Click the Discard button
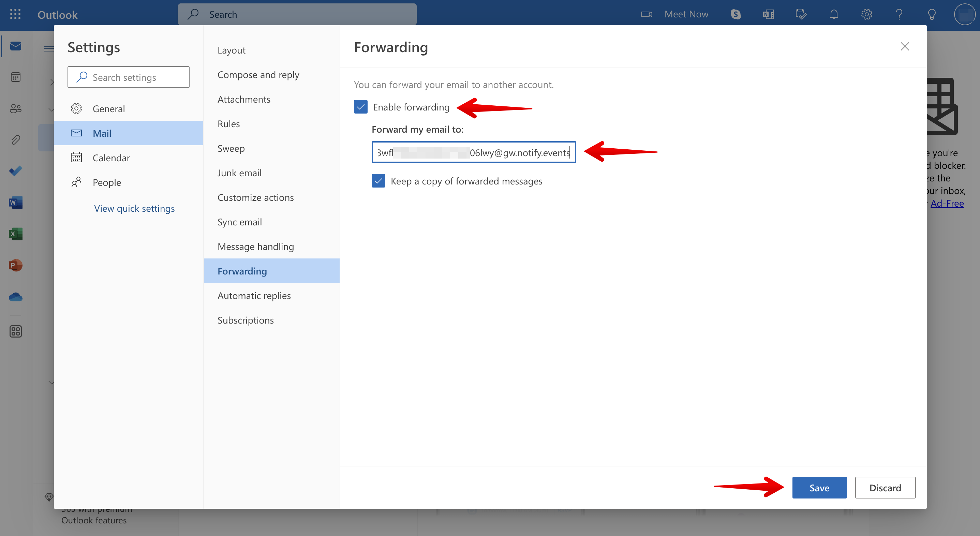The width and height of the screenshot is (980, 536). coord(885,488)
